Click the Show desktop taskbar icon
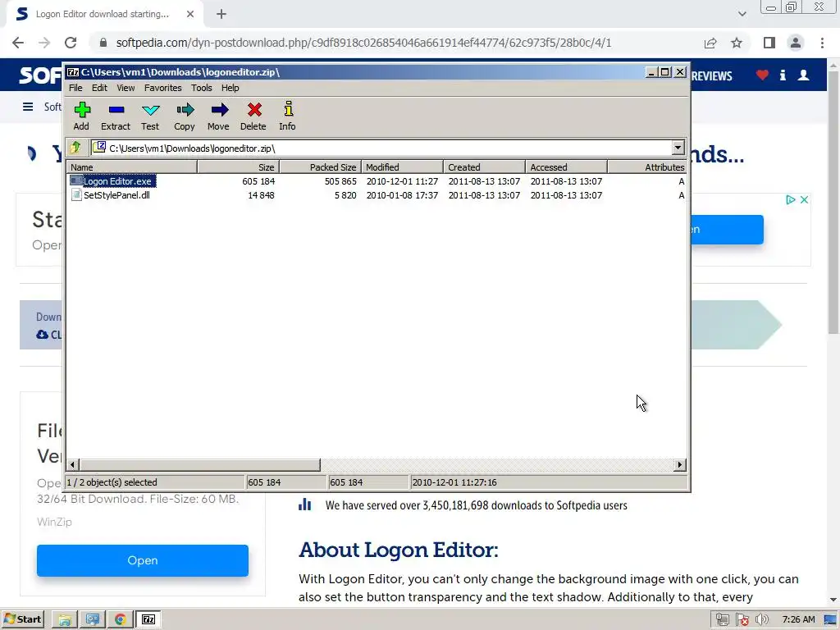The height and width of the screenshot is (630, 840). coord(831,620)
